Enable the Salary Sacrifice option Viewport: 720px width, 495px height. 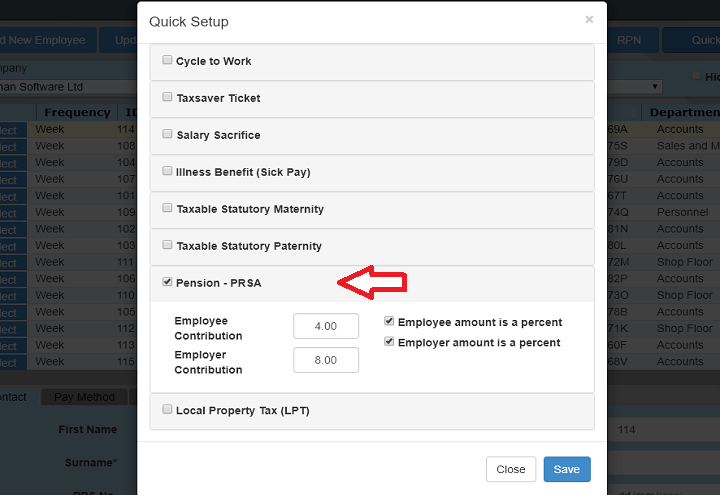click(x=167, y=134)
